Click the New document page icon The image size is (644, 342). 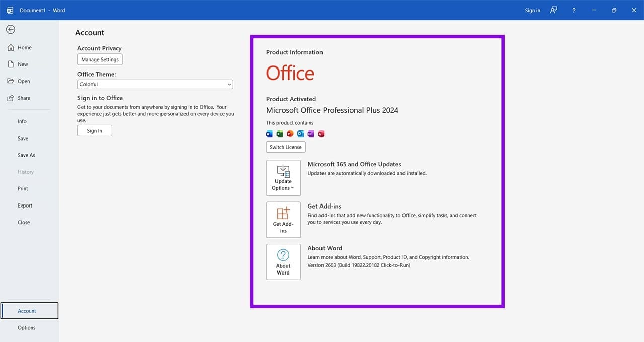point(11,64)
